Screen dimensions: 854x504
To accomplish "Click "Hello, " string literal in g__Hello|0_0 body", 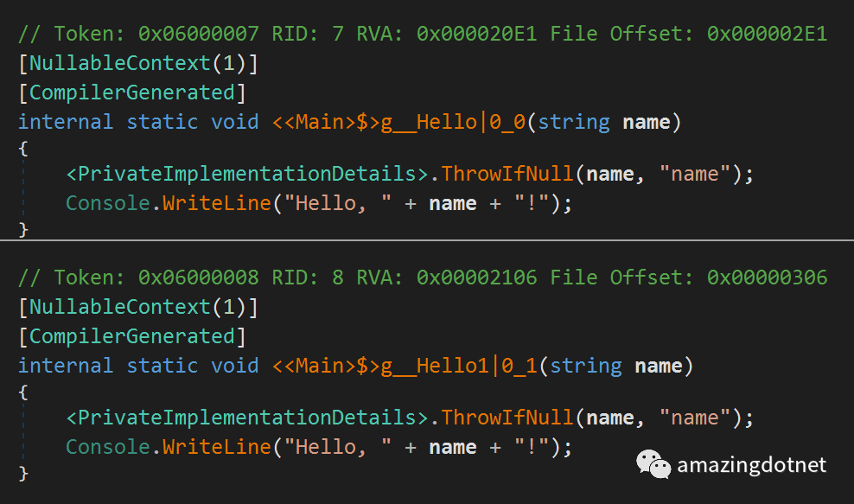I will pos(338,204).
